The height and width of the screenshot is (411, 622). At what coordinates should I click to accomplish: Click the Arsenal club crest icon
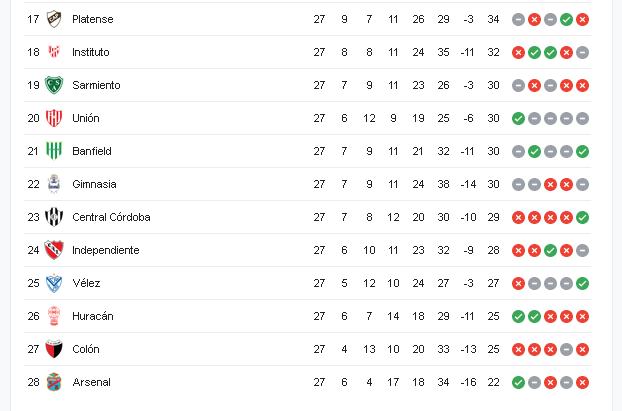[x=53, y=382]
